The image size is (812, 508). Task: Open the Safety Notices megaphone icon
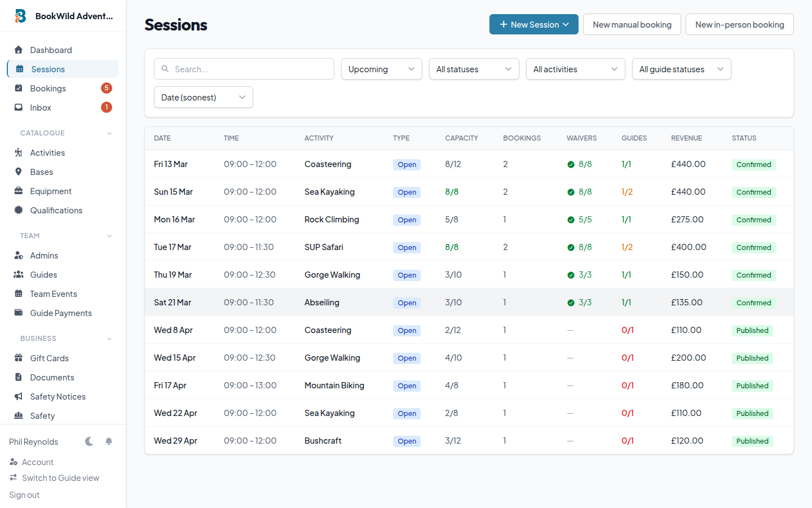pyautogui.click(x=19, y=396)
